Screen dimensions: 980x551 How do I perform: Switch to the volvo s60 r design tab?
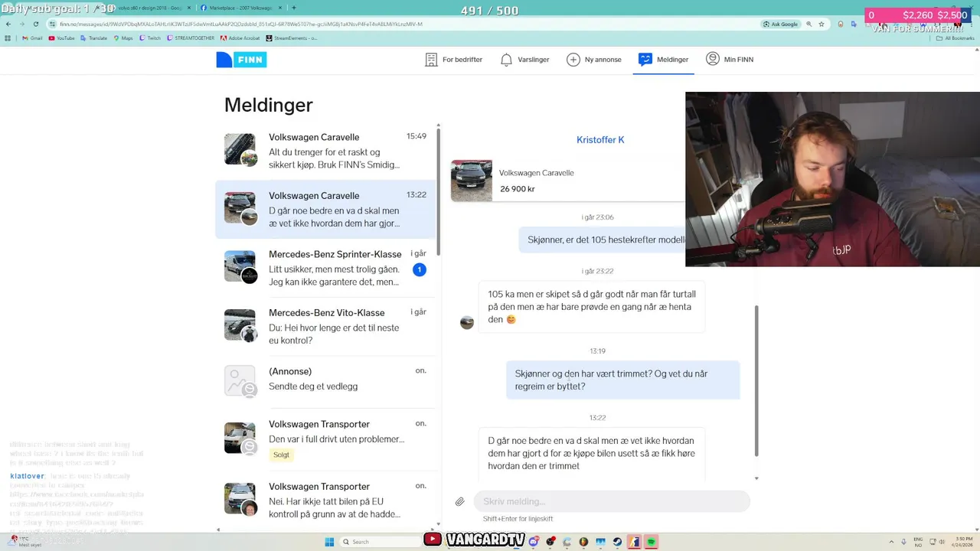(x=153, y=8)
